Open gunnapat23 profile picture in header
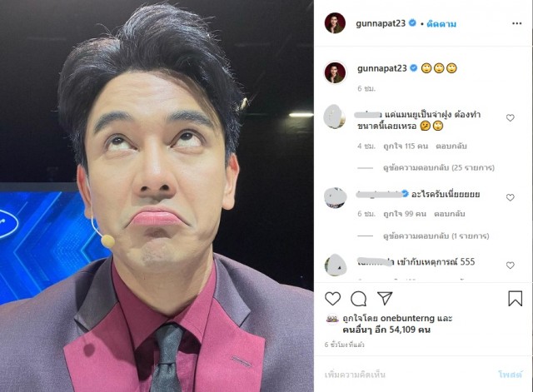The width and height of the screenshot is (533, 392). 335,23
